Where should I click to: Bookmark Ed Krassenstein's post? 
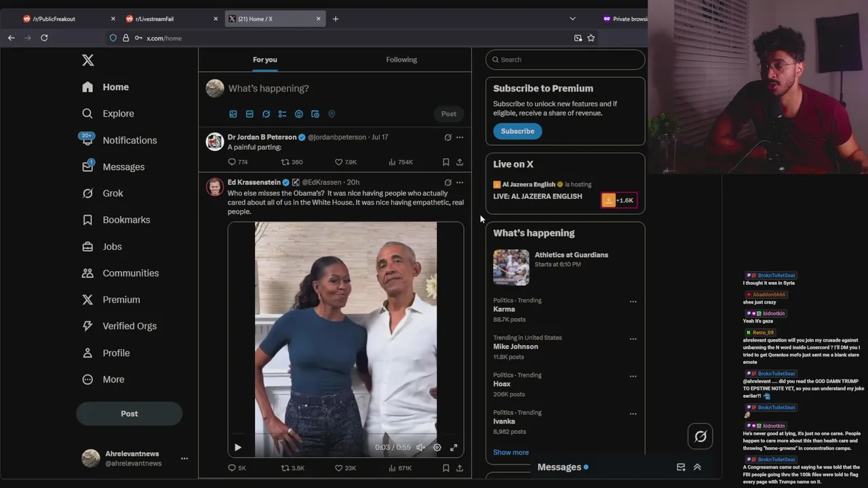446,468
